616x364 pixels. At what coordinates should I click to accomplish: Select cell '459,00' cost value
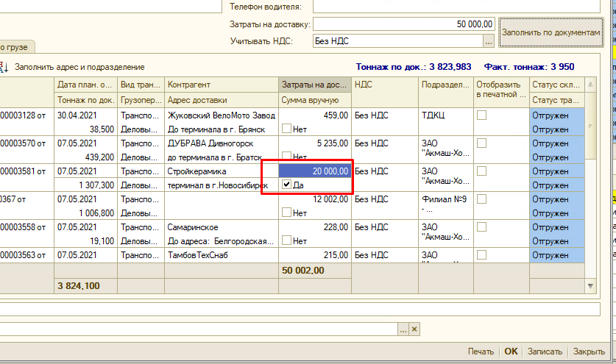click(315, 115)
